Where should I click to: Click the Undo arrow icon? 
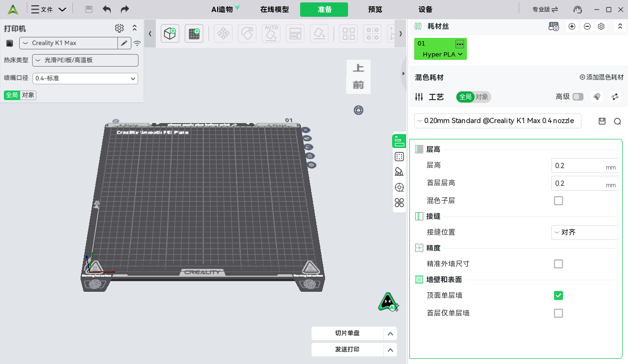pyautogui.click(x=107, y=10)
